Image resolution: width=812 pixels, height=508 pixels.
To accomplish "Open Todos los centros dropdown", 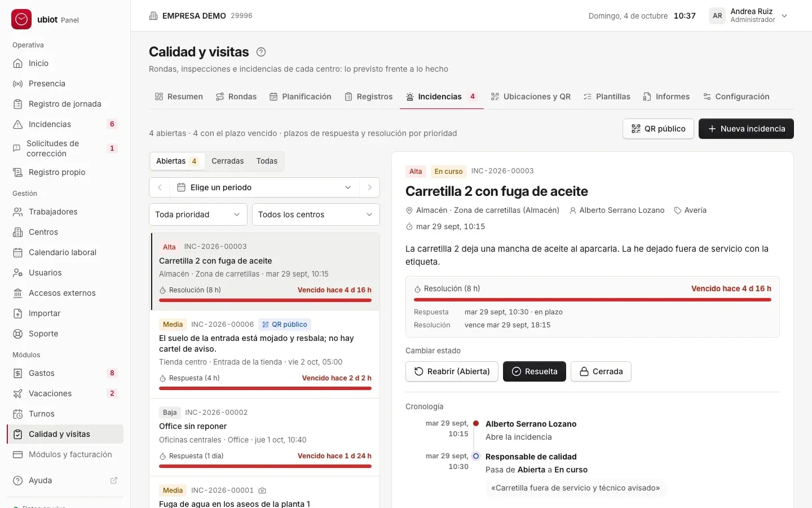I will point(316,214).
